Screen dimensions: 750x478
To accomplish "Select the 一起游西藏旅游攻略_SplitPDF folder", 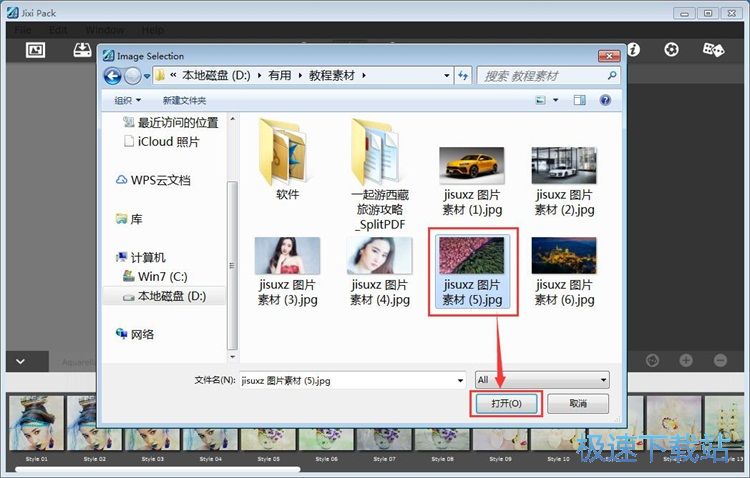I will click(x=380, y=175).
